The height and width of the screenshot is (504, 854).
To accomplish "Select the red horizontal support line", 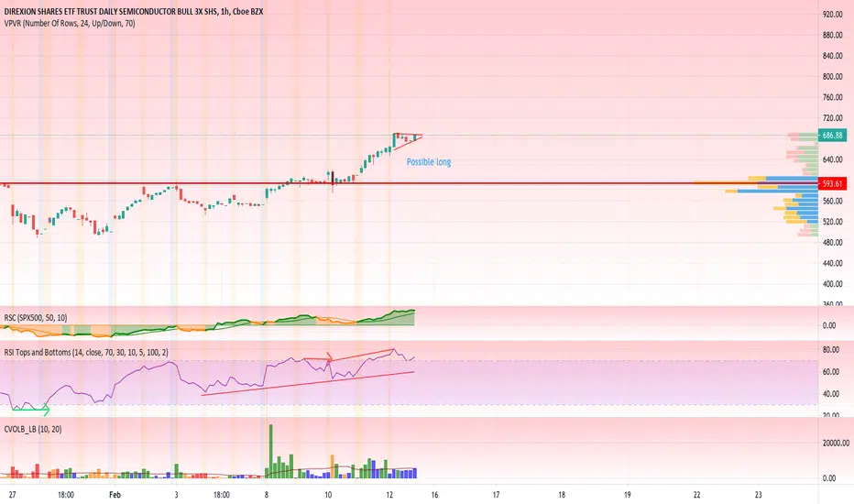I will coord(409,183).
